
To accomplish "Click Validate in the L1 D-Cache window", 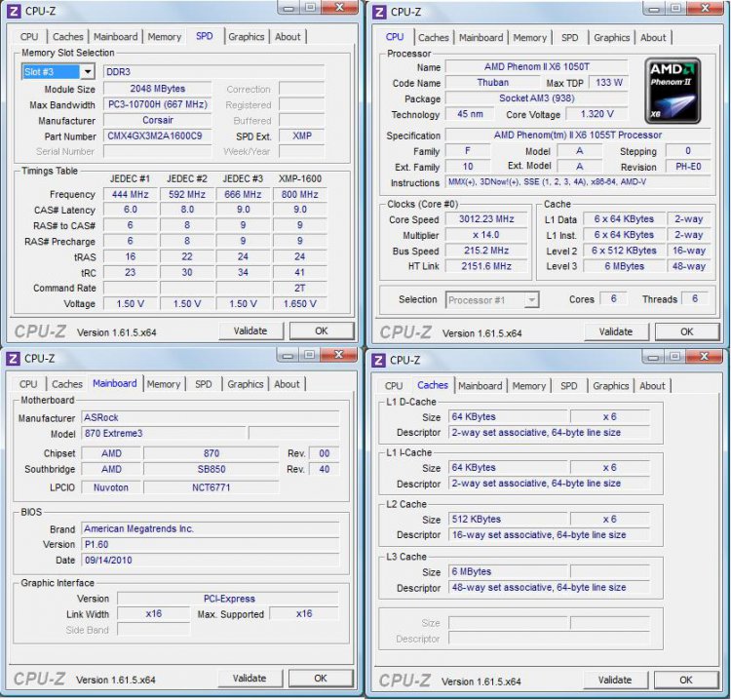I will [615, 681].
